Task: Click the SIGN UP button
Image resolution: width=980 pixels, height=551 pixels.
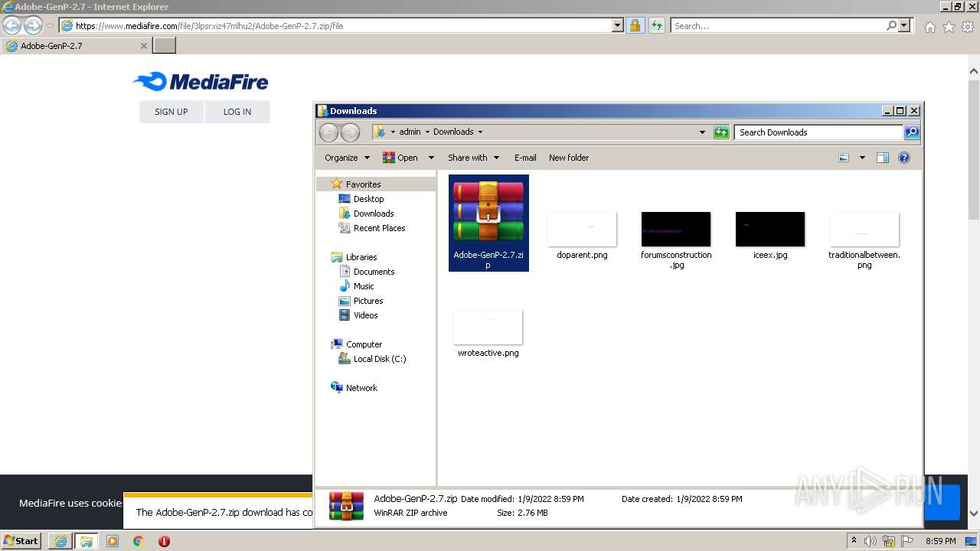Action: pyautogui.click(x=171, y=112)
